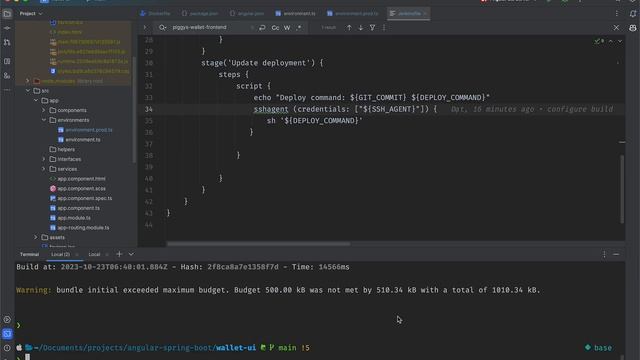Open the Commit tool window icon
Image resolution: width=640 pixels, height=360 pixels.
point(7,28)
